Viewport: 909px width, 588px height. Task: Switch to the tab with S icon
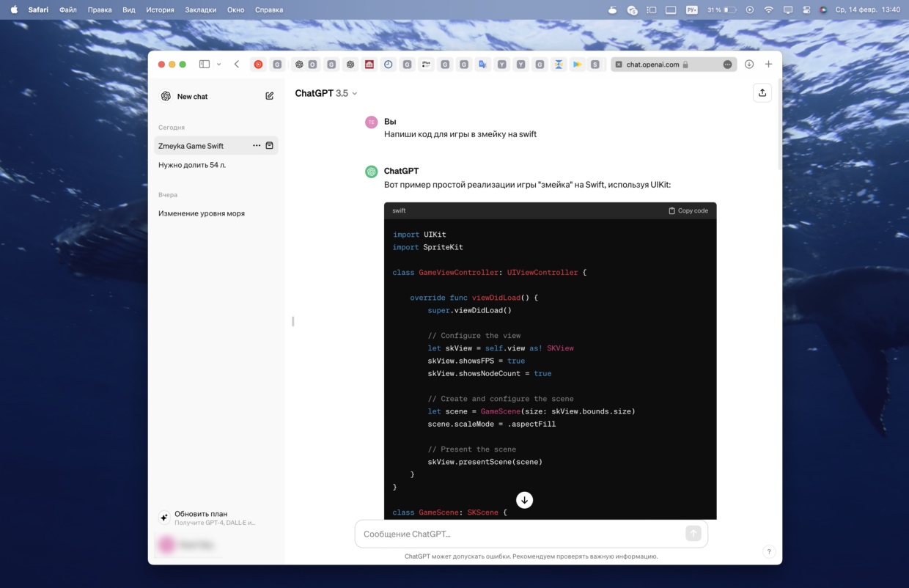pyautogui.click(x=595, y=65)
